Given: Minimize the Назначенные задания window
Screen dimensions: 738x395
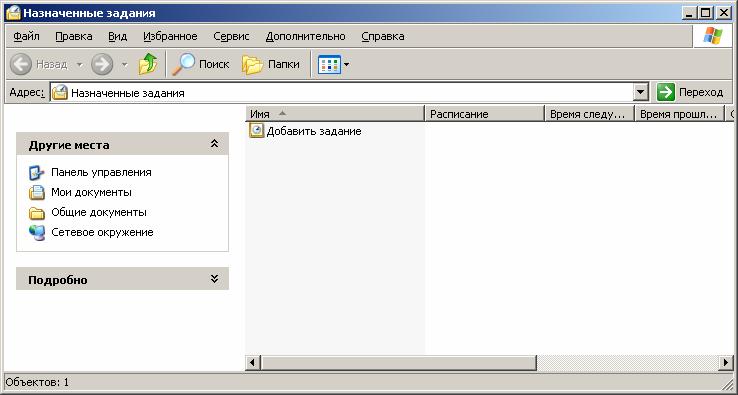Looking at the screenshot, I should click(690, 13).
